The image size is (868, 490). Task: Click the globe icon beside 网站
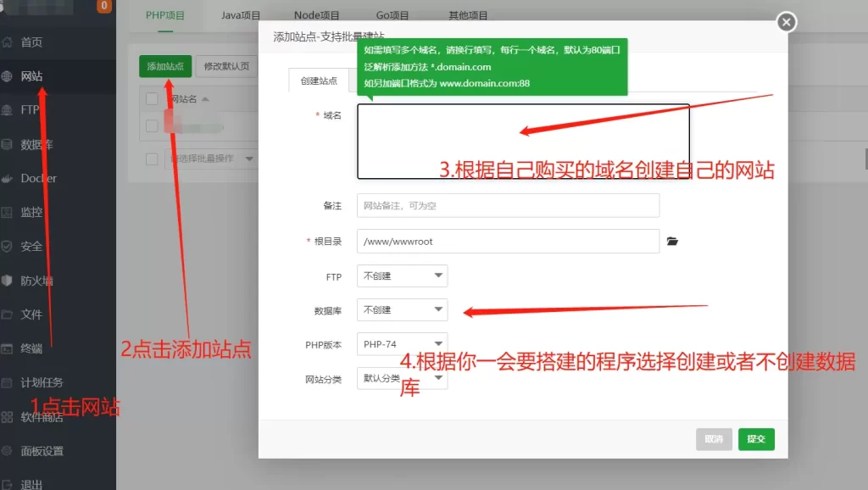point(7,76)
